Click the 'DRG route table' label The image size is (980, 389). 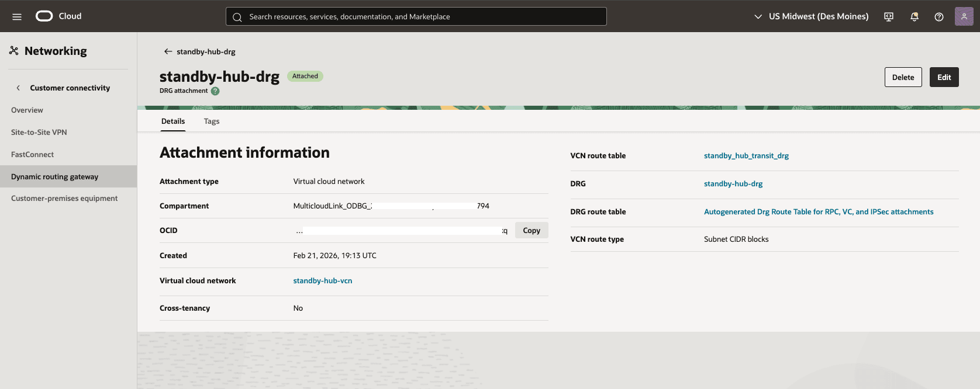(598, 212)
